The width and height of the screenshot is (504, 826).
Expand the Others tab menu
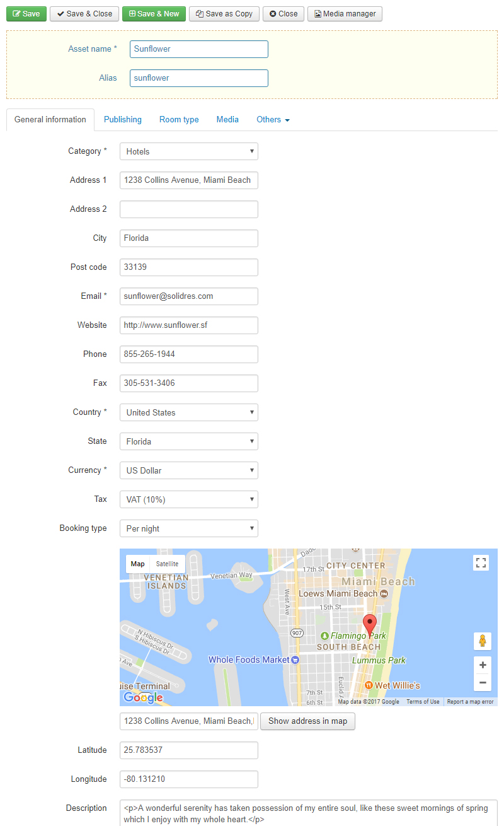(273, 119)
